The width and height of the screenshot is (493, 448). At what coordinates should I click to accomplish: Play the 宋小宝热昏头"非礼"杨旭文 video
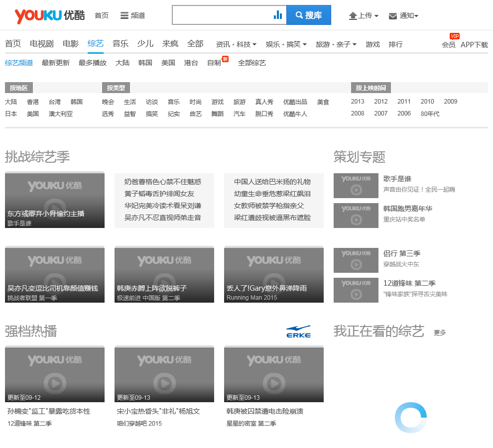pos(164,374)
